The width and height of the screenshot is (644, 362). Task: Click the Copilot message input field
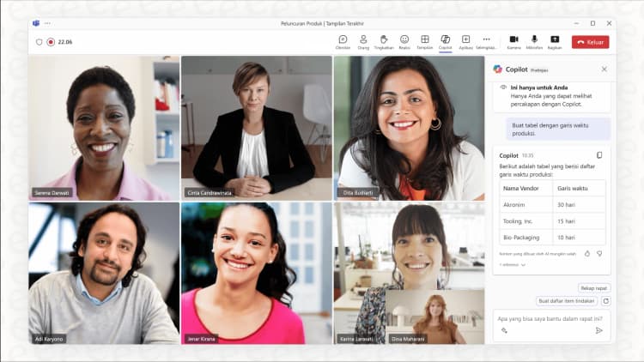pyautogui.click(x=551, y=319)
